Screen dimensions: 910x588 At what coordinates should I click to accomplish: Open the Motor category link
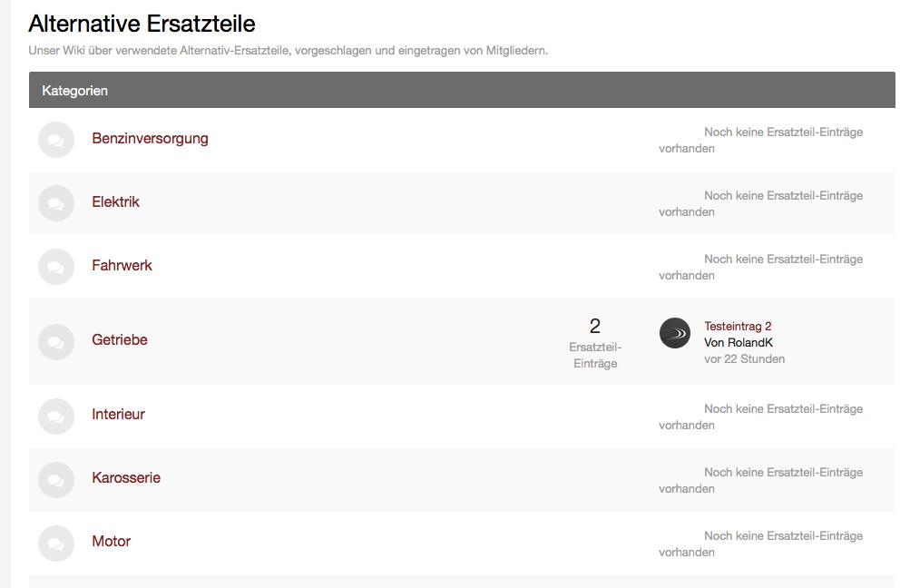pyautogui.click(x=111, y=541)
